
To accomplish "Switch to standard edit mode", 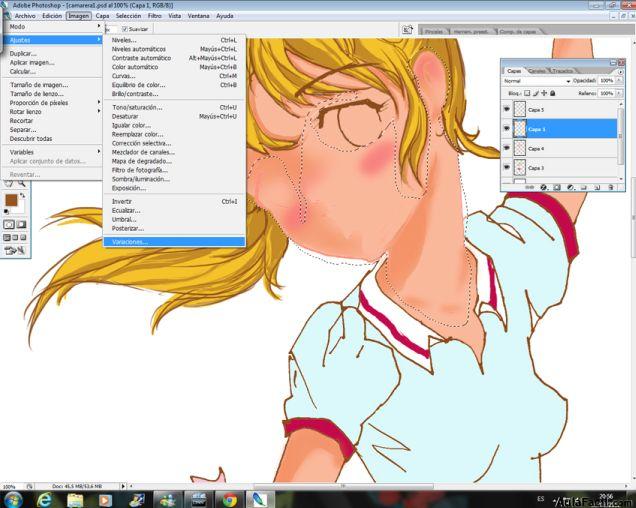I will [x=9, y=224].
